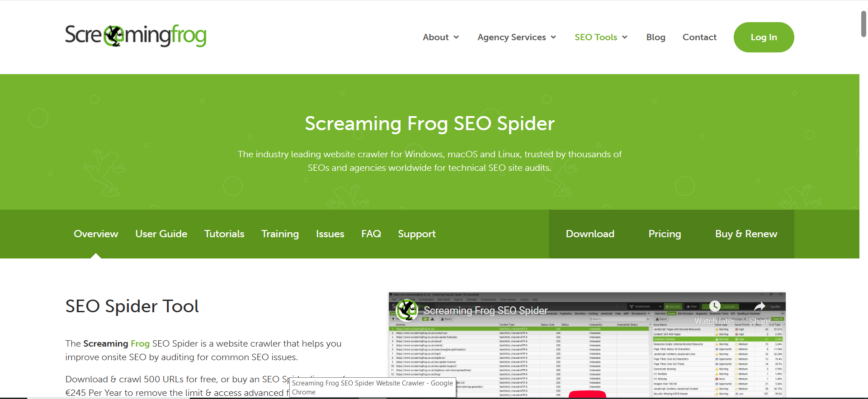Open the SEO Tools menu
The image size is (868, 399).
click(x=596, y=37)
